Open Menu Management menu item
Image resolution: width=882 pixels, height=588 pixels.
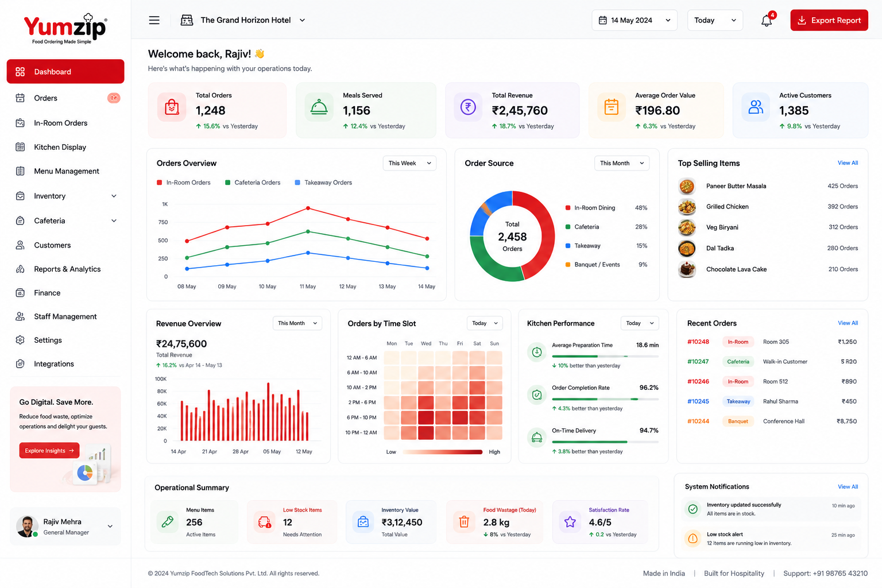65,171
